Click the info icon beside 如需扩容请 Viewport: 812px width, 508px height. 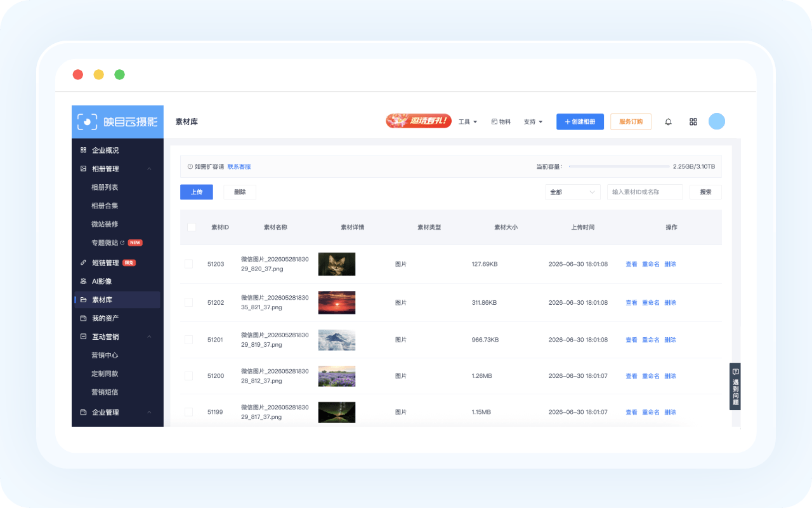click(x=190, y=166)
